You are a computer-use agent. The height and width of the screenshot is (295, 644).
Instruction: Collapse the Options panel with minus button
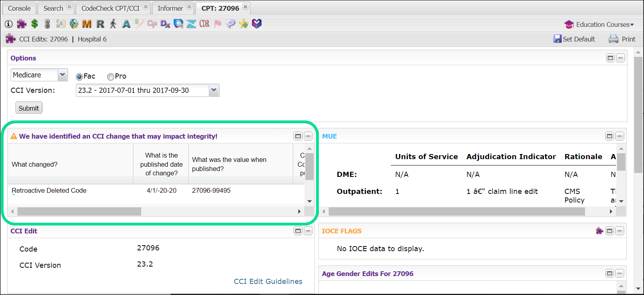click(620, 58)
